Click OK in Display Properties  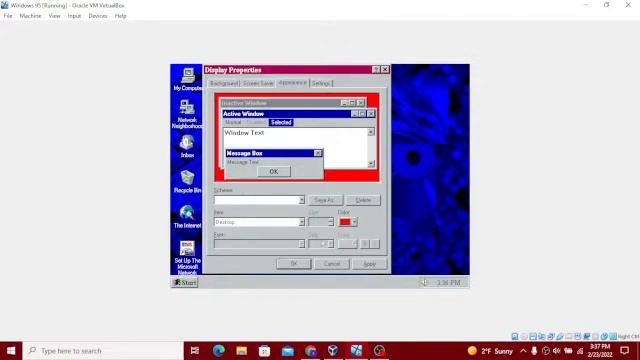click(293, 264)
